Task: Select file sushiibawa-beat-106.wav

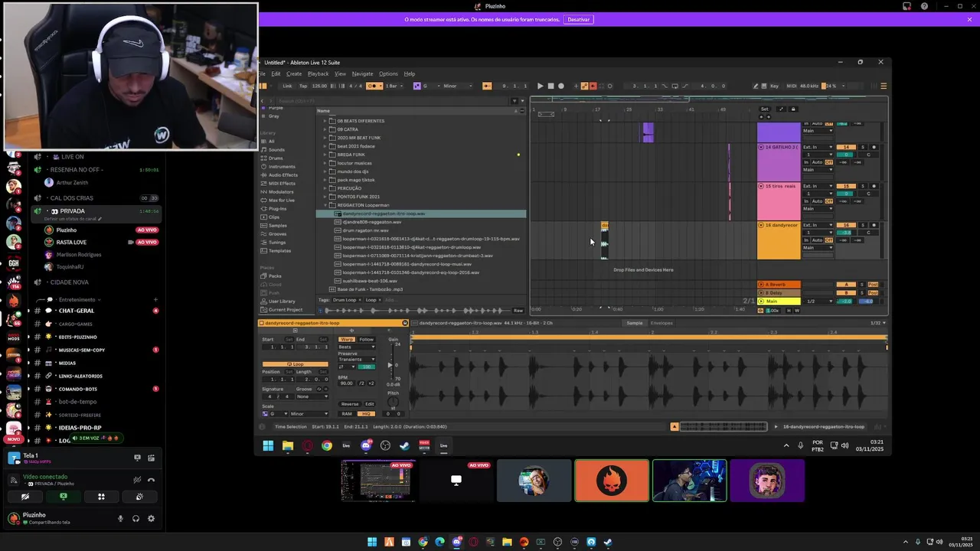Action: (369, 281)
